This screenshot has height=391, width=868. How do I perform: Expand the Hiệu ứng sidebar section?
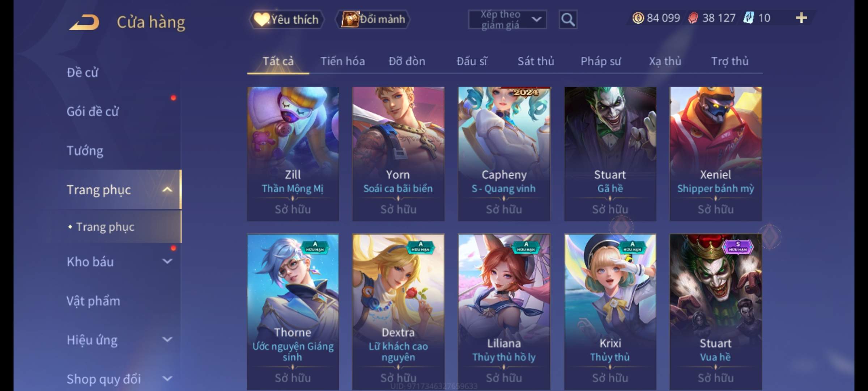tap(167, 340)
